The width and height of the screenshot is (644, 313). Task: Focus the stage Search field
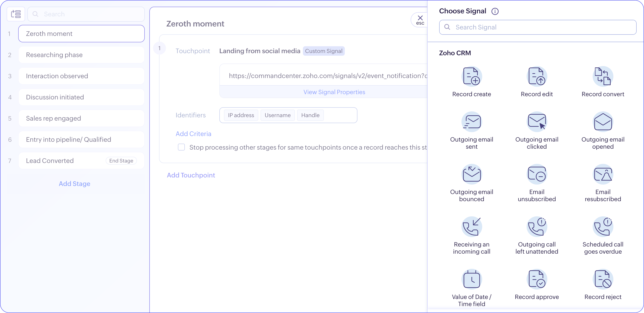pos(86,14)
